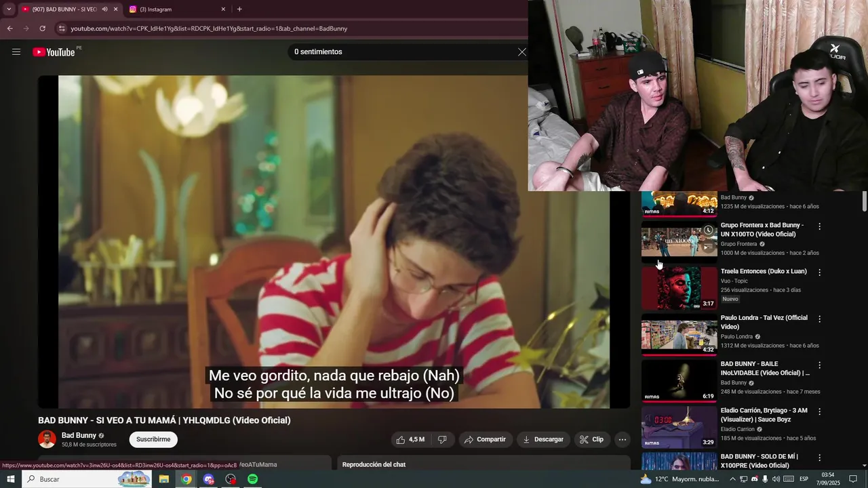
Task: Open the Windows notification center icon
Action: pos(854,479)
